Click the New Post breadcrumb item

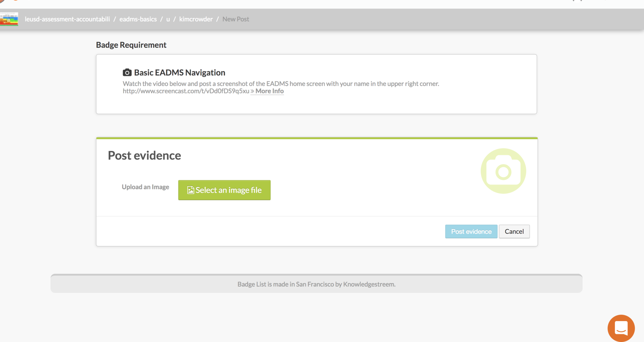pos(236,19)
